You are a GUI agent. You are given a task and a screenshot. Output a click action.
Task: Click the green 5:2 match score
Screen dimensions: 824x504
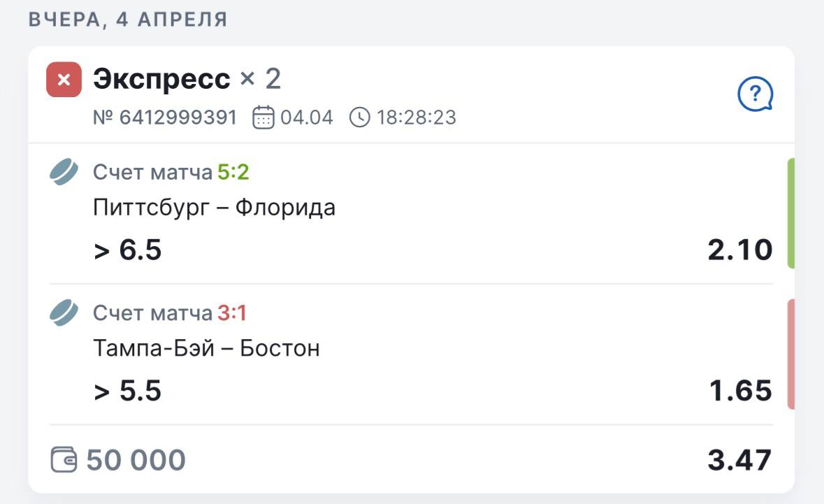(233, 172)
